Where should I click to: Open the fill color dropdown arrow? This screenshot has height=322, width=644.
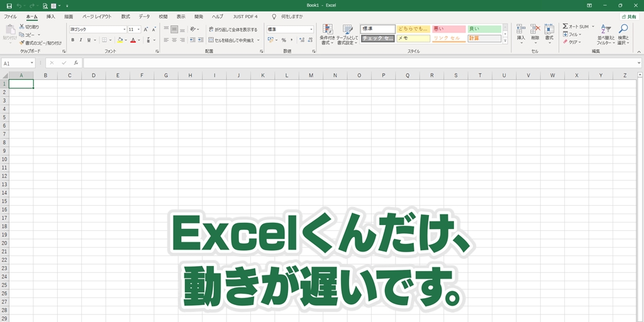(126, 40)
